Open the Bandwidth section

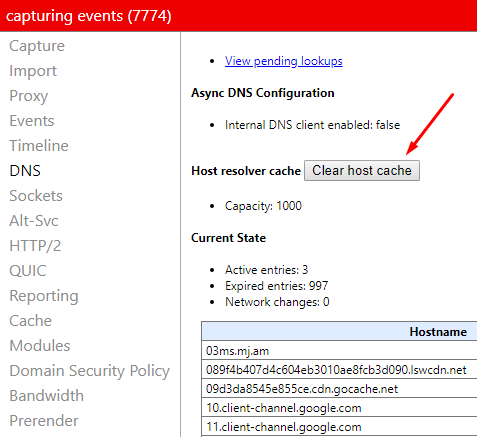click(x=47, y=396)
